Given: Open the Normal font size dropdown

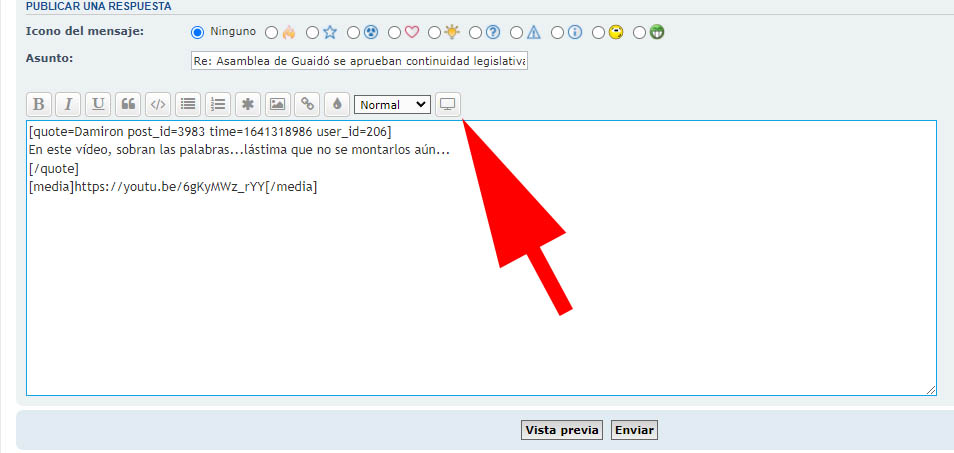Looking at the screenshot, I should (392, 105).
